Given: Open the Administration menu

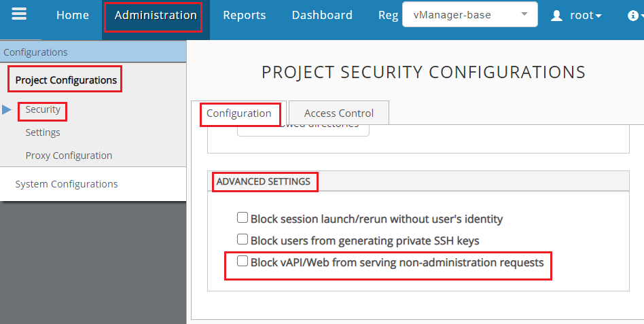Looking at the screenshot, I should click(x=156, y=15).
